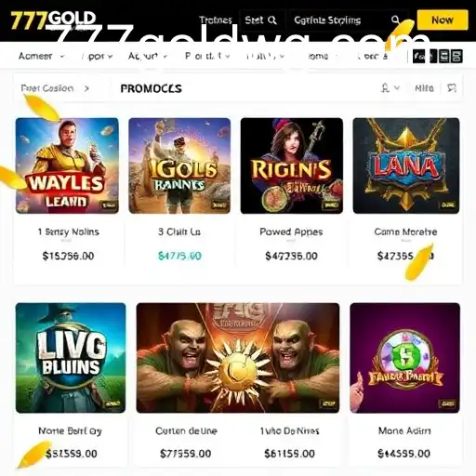Screen dimensions: 476x476
Task: Click the magnifier icon beside Stet
Action: coord(271,20)
